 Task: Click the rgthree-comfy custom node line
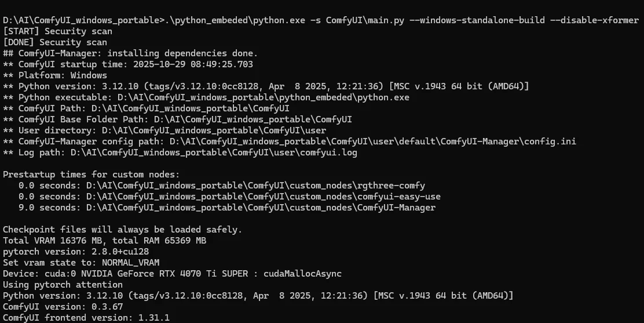222,186
